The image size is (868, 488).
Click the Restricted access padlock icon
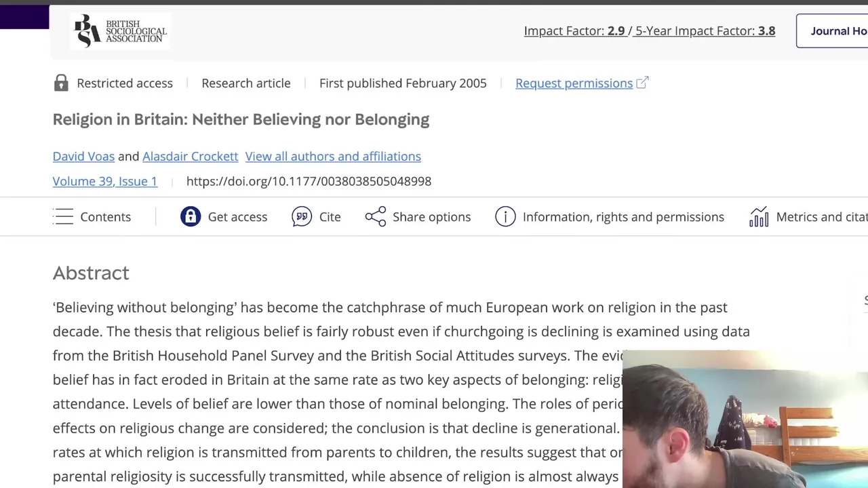[x=61, y=83]
